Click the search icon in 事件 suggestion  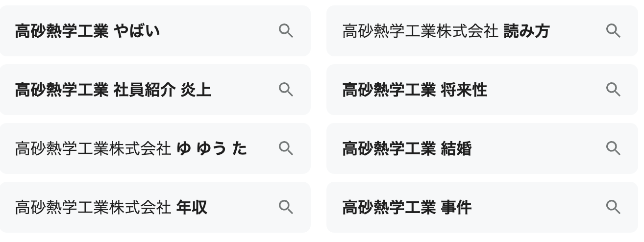coord(613,207)
